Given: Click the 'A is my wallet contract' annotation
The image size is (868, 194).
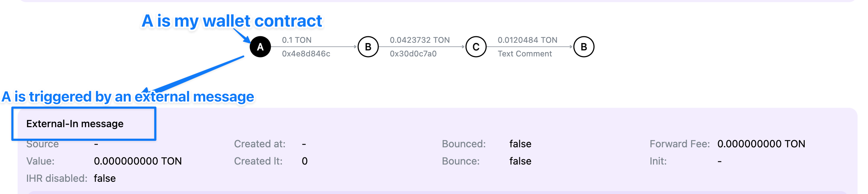Looking at the screenshot, I should (232, 21).
